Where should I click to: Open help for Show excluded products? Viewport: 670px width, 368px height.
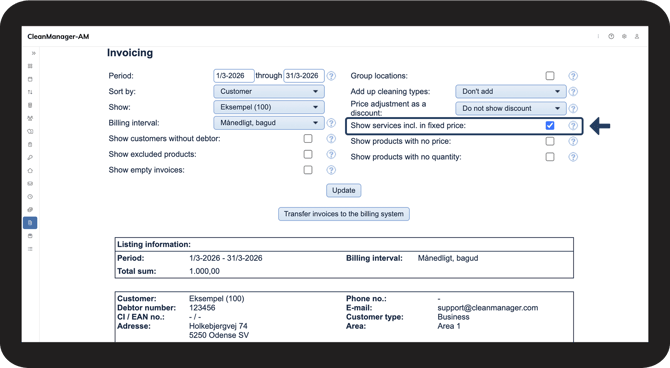[x=331, y=154]
